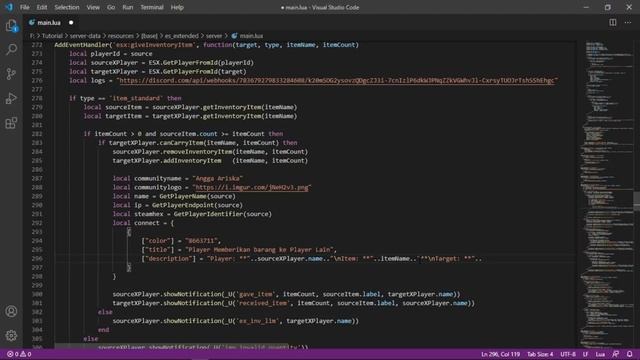Image resolution: width=640 pixels, height=360 pixels.
Task: Open the Terminal menu
Action: click(x=152, y=7)
